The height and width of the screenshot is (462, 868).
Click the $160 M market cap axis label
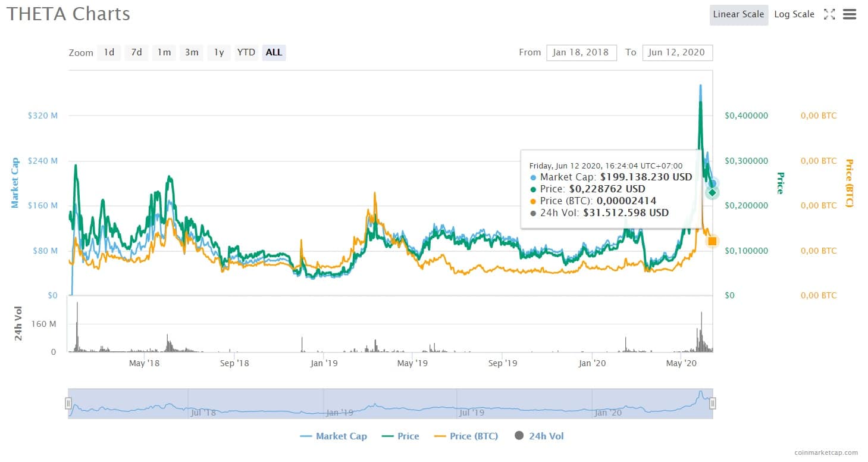43,205
